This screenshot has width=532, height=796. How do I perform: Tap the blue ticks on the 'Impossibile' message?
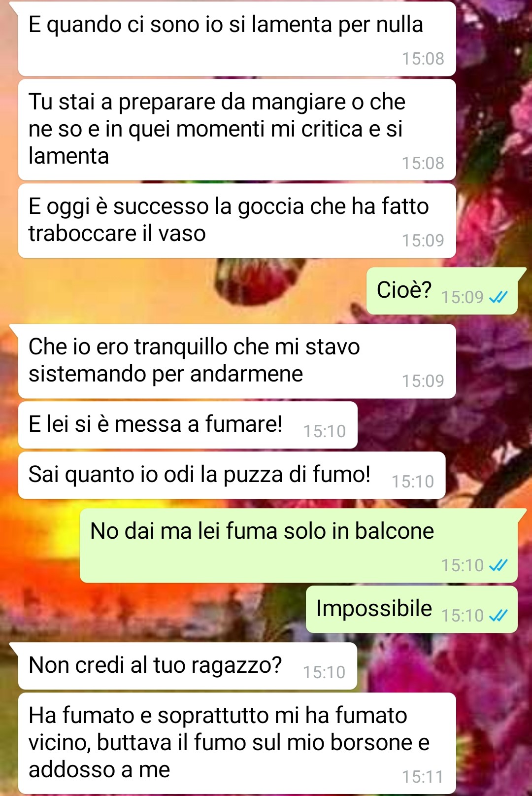[498, 616]
